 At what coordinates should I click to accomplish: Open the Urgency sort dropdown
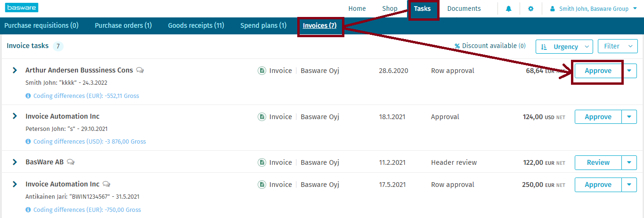[564, 47]
